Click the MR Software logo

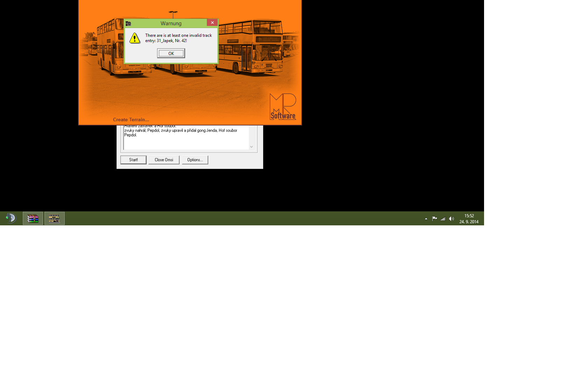283,107
